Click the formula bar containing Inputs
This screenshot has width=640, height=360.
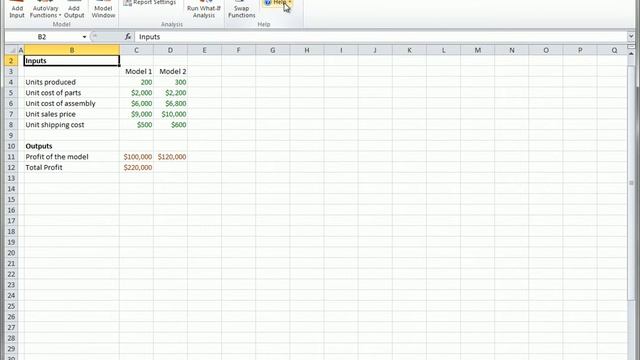381,37
